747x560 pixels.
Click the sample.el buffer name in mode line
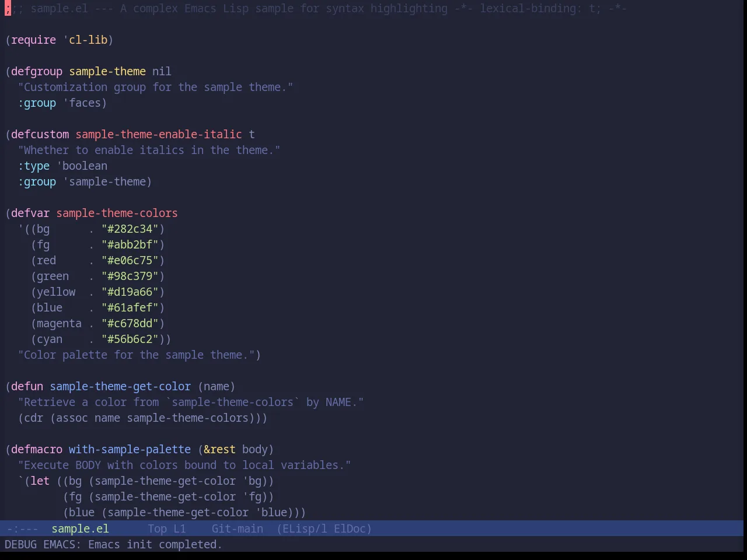point(80,528)
